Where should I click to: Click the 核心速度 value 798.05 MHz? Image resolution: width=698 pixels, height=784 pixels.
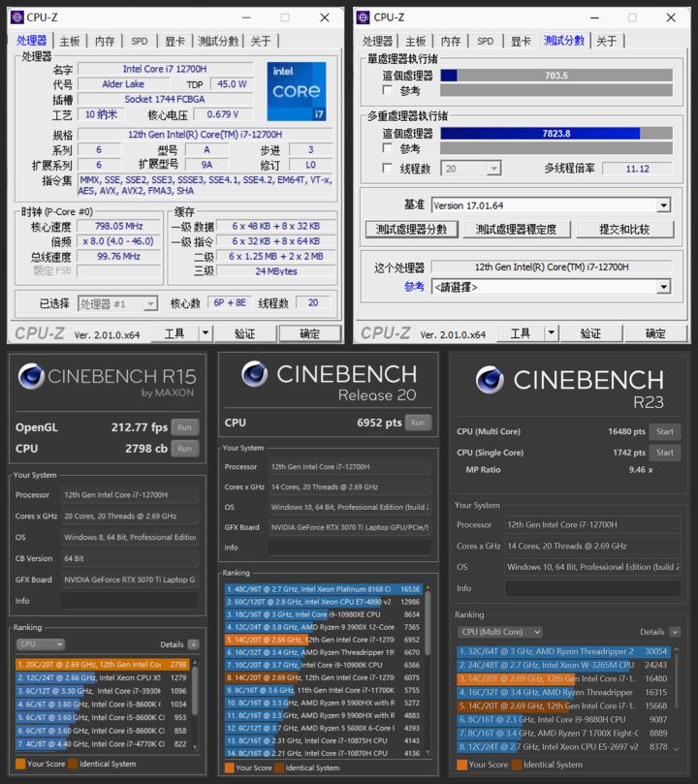pyautogui.click(x=119, y=226)
